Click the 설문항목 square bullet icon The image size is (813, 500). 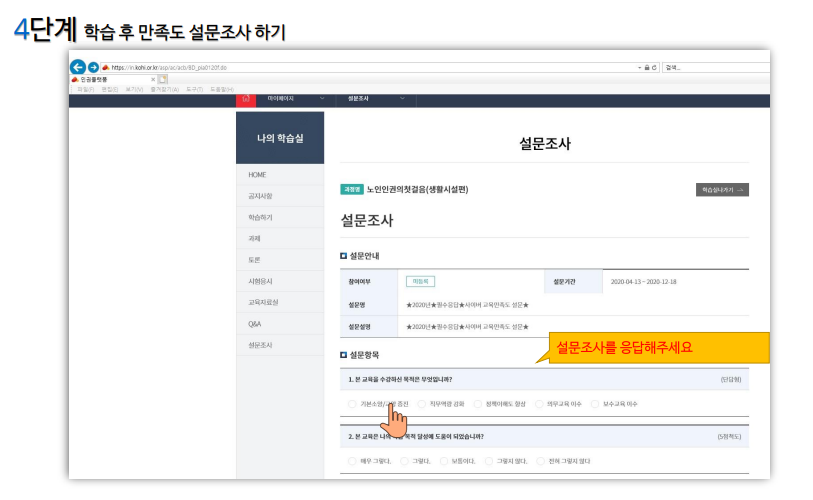tap(343, 355)
